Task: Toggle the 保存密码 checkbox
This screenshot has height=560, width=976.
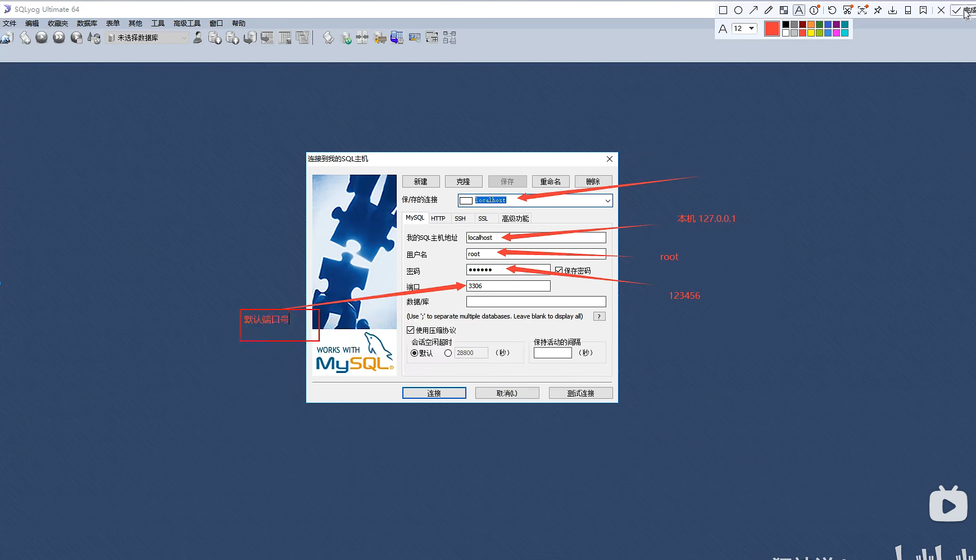Action: 559,271
